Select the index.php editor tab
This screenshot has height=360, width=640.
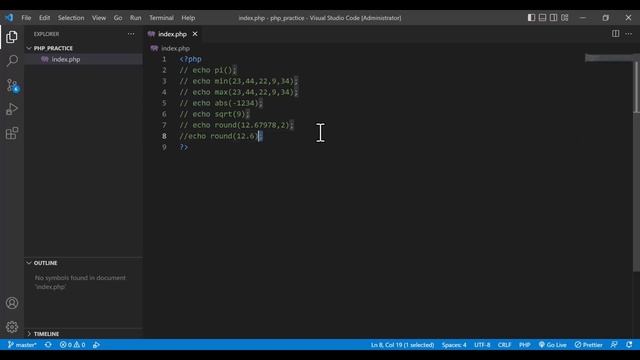click(173, 34)
